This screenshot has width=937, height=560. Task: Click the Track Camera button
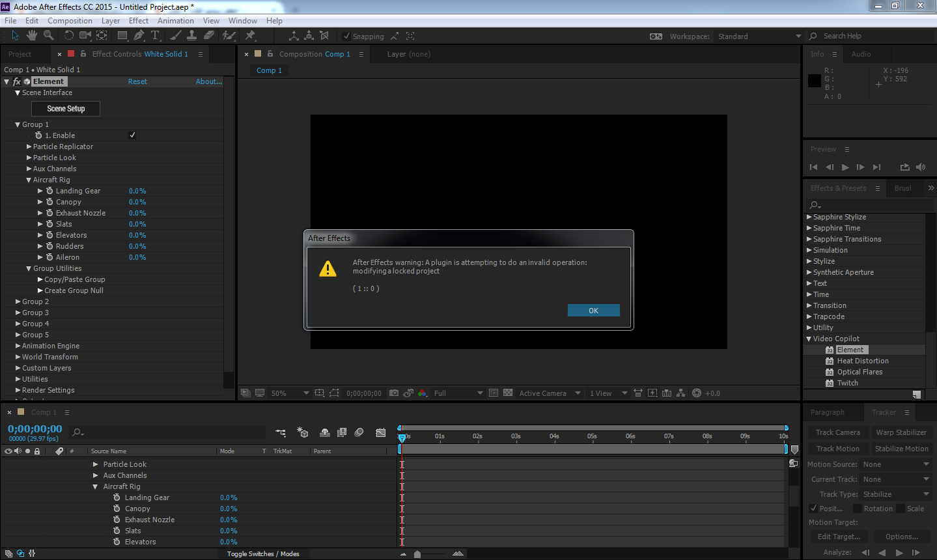click(838, 432)
